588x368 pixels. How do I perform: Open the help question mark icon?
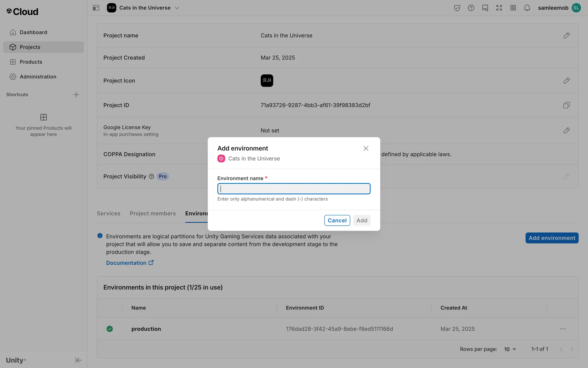point(471,8)
